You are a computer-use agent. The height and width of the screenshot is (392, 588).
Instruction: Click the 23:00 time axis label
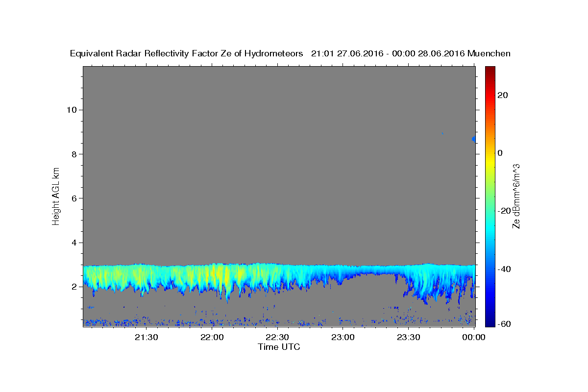[343, 337]
